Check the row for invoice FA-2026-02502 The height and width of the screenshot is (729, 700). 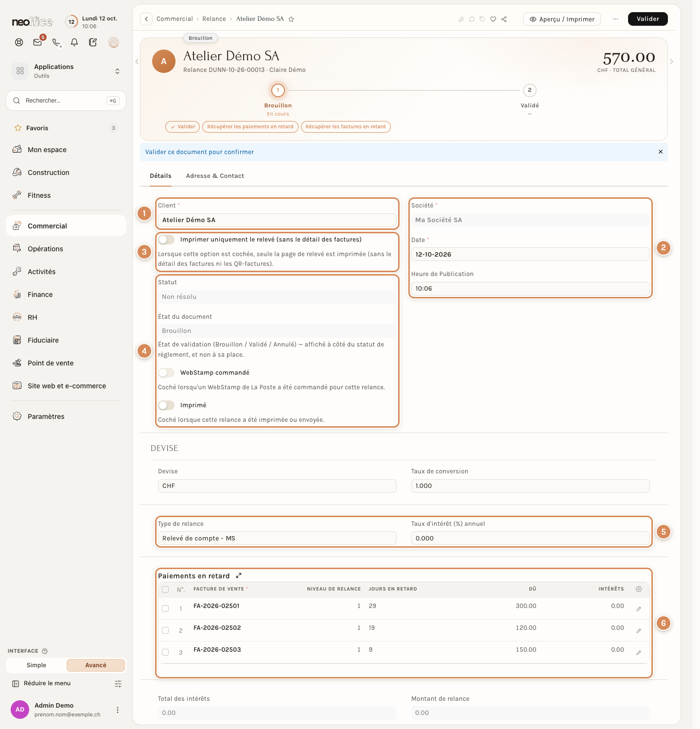(165, 630)
